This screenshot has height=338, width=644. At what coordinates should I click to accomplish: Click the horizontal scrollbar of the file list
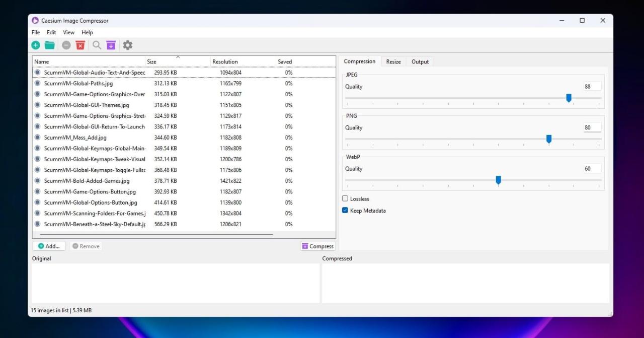click(x=156, y=234)
